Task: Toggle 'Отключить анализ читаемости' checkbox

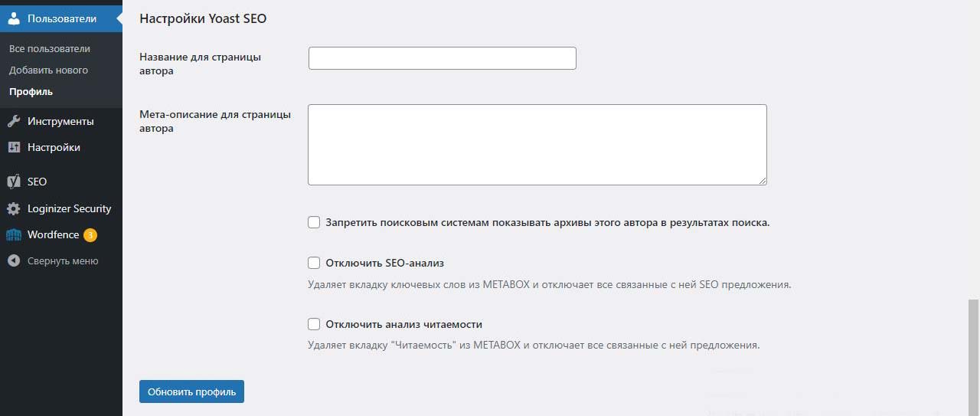Action: tap(314, 324)
